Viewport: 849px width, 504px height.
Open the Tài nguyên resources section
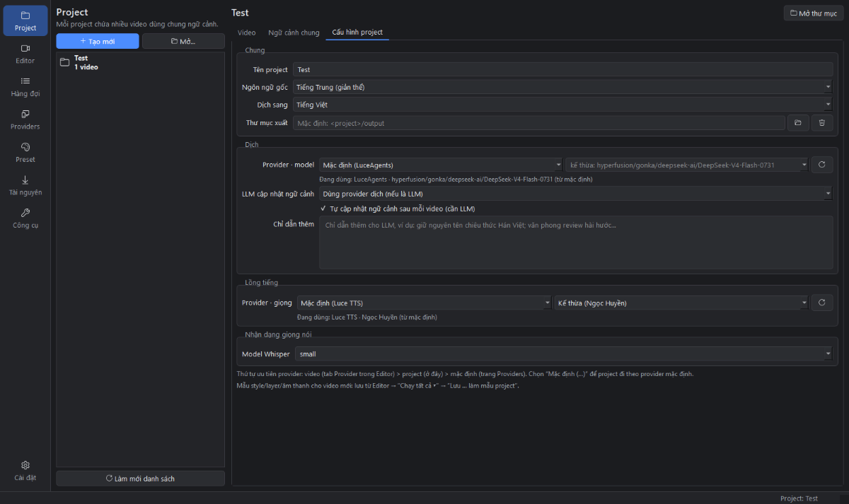coord(25,185)
